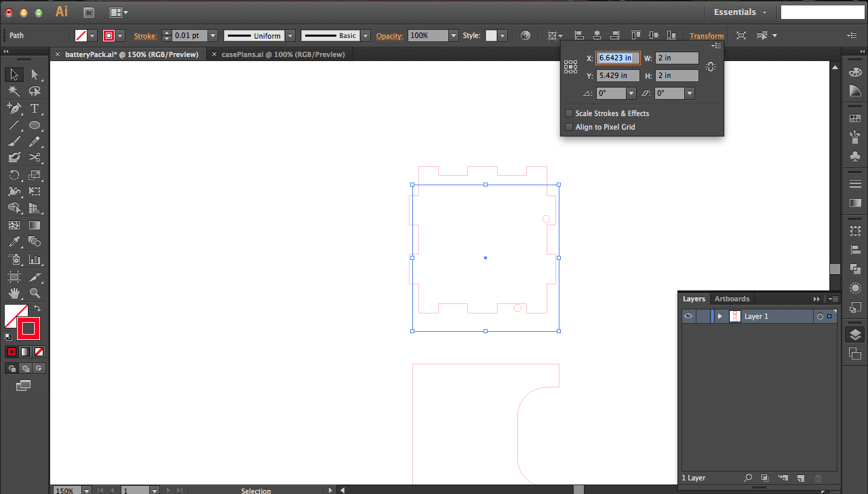Click the fill color swatch in Tools panel

(13, 313)
